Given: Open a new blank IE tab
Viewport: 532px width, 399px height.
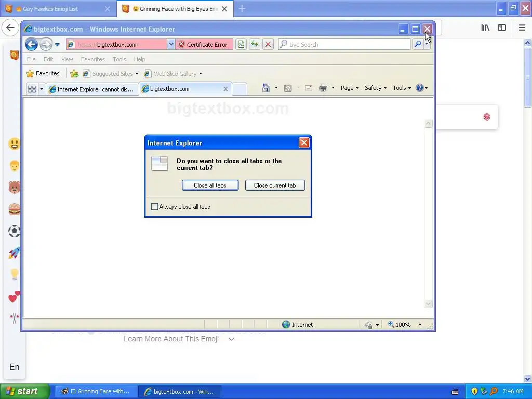Looking at the screenshot, I should coord(239,89).
